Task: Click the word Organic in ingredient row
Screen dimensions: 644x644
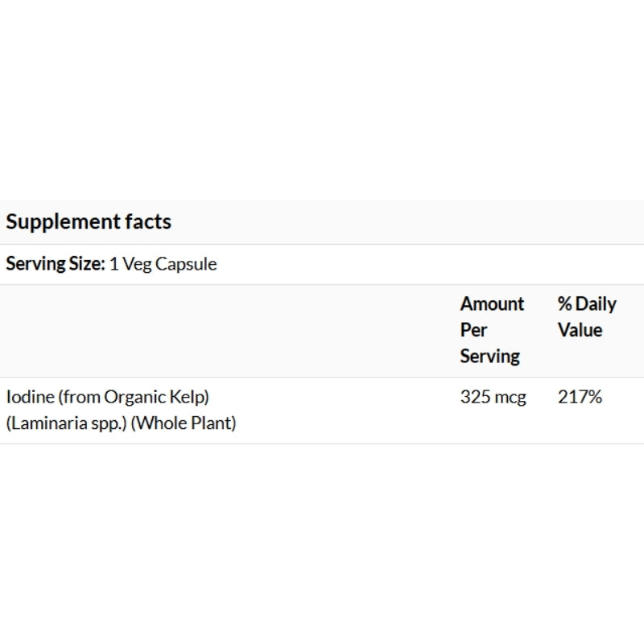Action: pyautogui.click(x=134, y=397)
